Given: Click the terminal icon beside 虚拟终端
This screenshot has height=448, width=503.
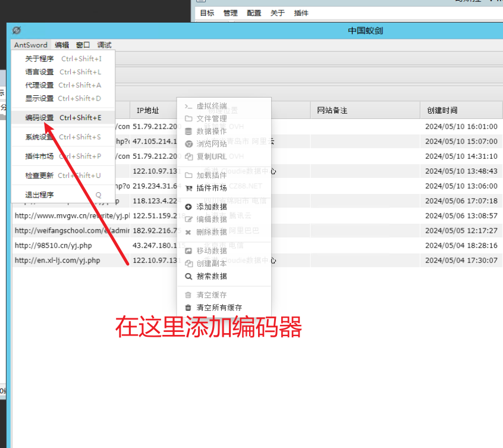Looking at the screenshot, I should coord(188,106).
